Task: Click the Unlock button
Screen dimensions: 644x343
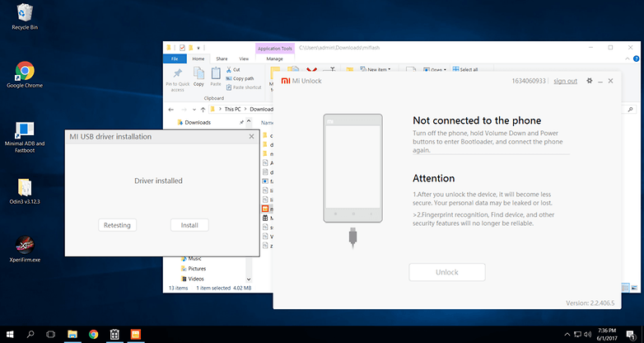Action: (447, 272)
